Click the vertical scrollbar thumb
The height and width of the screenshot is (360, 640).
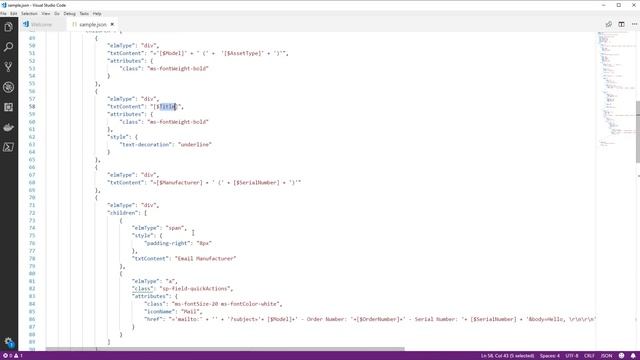(638, 131)
